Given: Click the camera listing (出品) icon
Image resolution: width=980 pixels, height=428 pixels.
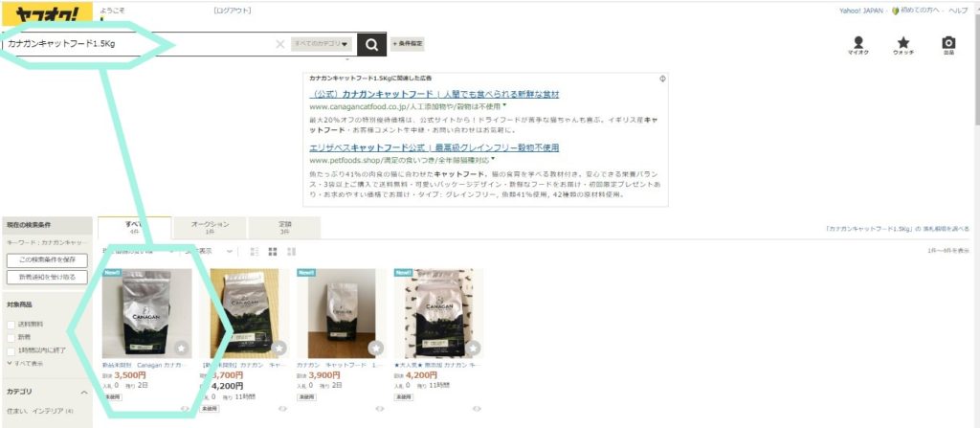Looking at the screenshot, I should click(948, 45).
